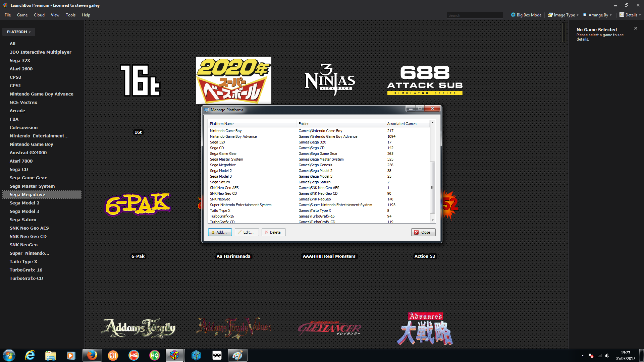Click the Close button in Manage Platforms

point(423,232)
